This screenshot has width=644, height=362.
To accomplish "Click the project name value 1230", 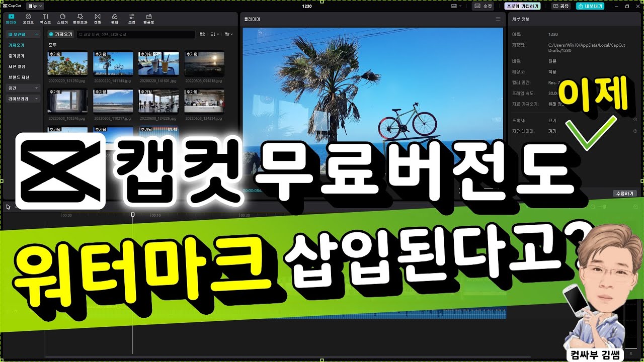I will (x=553, y=34).
